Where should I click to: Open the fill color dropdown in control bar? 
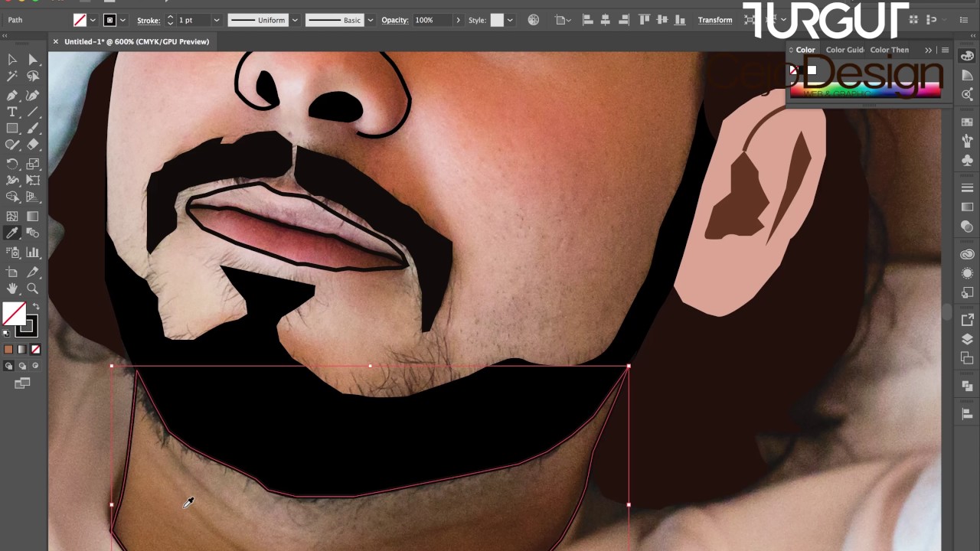[x=93, y=20]
